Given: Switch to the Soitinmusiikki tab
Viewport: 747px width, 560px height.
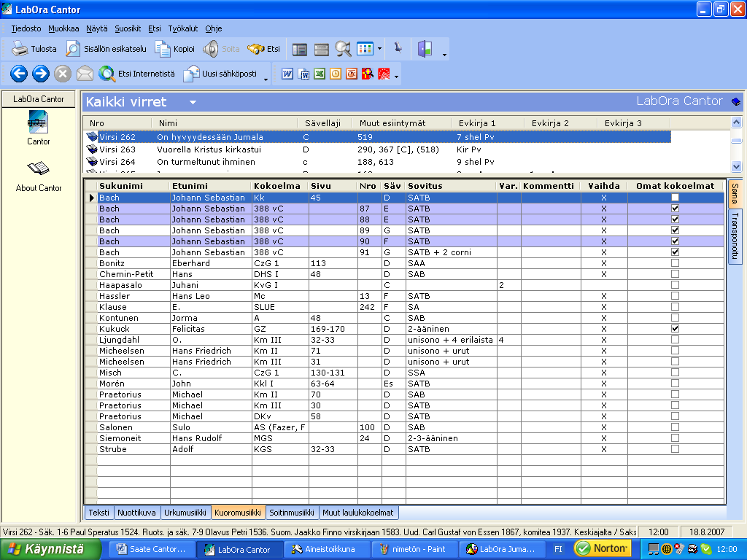Looking at the screenshot, I should [x=292, y=513].
